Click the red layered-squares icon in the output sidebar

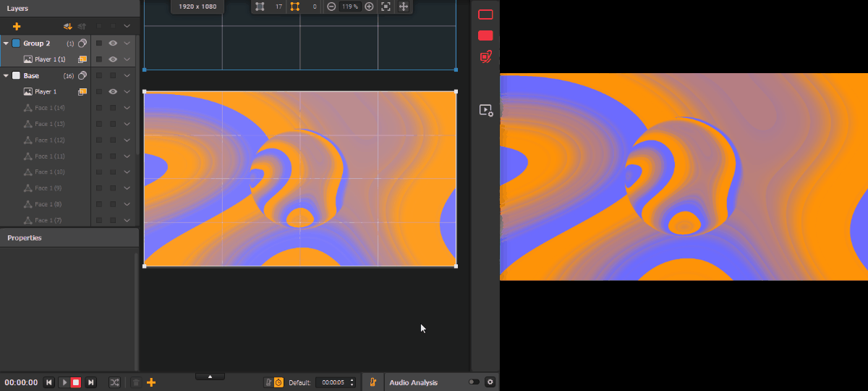point(486,56)
